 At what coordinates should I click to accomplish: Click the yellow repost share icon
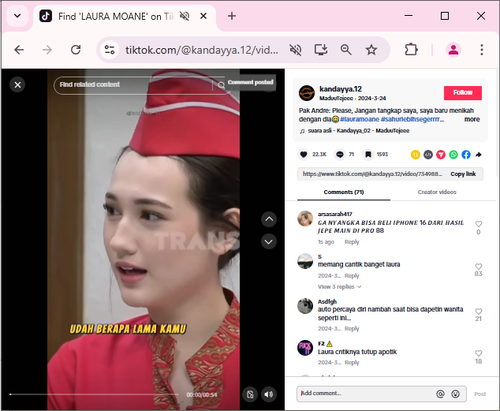(x=415, y=155)
